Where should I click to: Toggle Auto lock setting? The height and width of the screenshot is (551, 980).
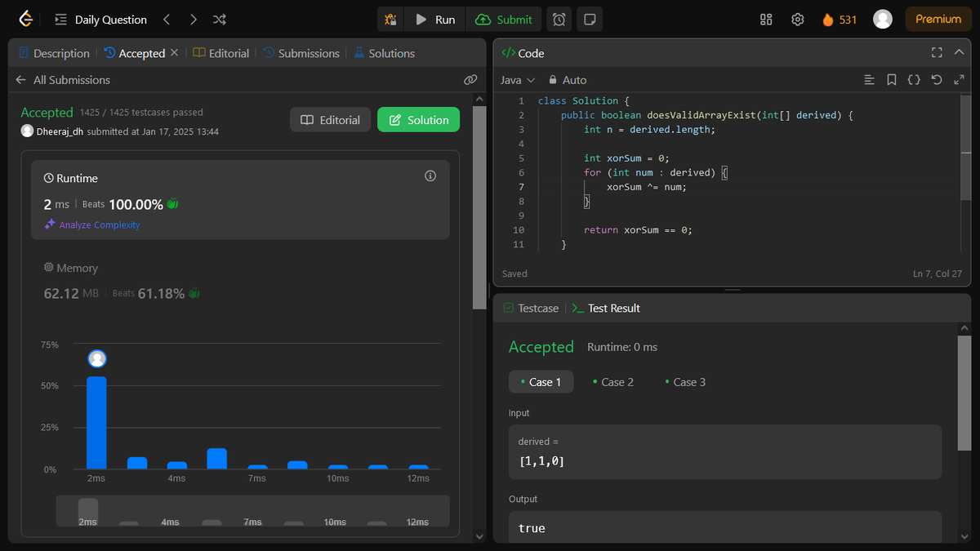tap(568, 80)
